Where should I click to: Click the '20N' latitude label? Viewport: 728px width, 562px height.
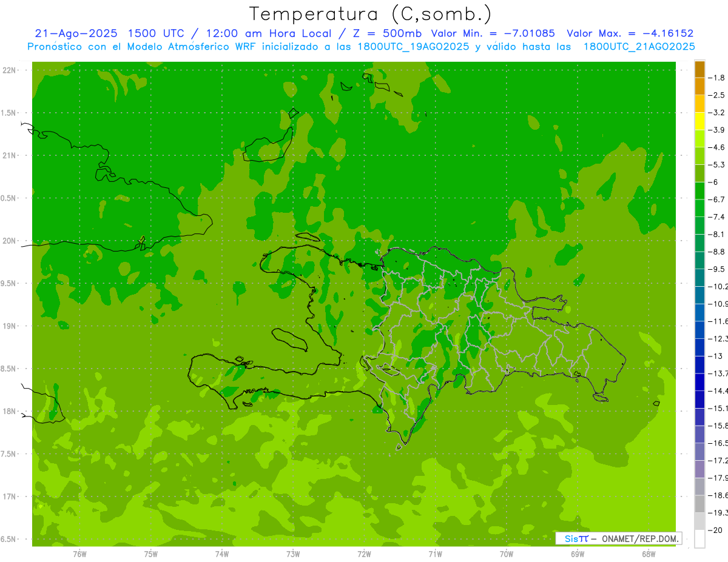click(x=10, y=241)
